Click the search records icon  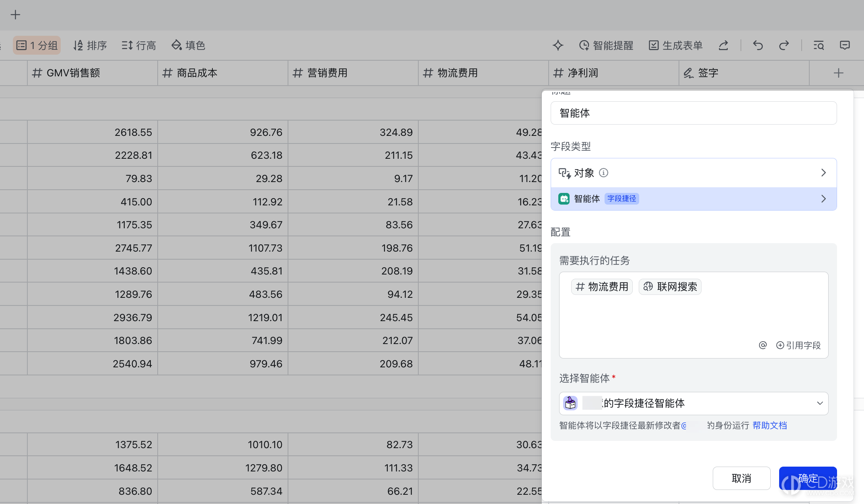pos(819,45)
